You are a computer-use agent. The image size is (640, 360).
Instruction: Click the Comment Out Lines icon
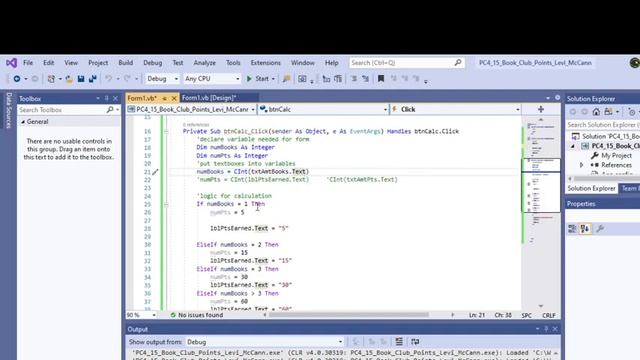coord(354,79)
